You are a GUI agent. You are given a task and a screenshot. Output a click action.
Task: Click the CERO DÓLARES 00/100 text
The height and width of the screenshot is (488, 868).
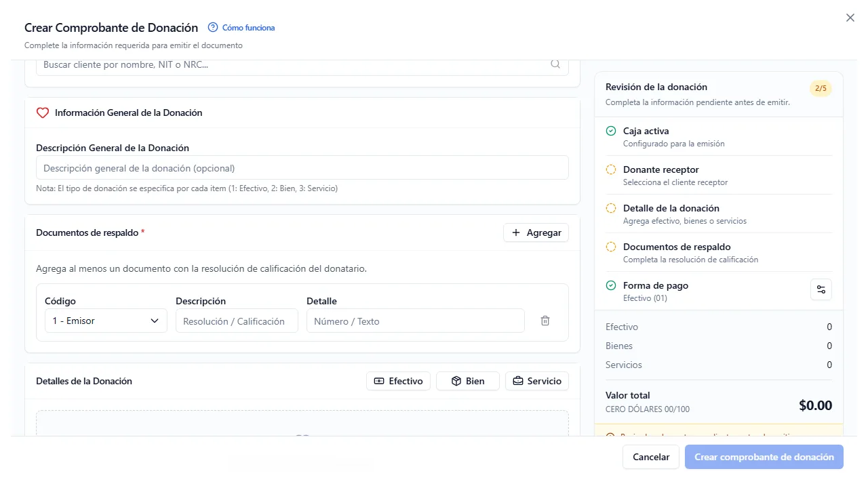click(x=648, y=409)
